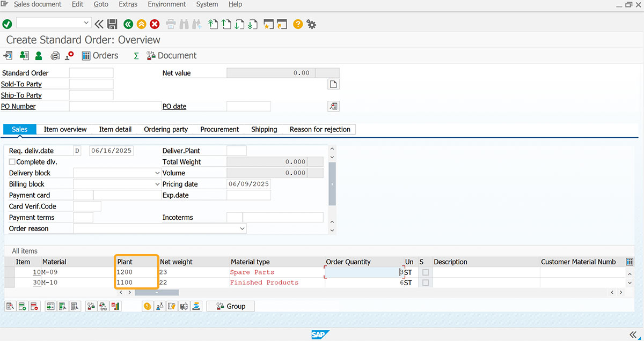This screenshot has width=644, height=341.
Task: Click the Group button below table
Action: pyautogui.click(x=231, y=306)
